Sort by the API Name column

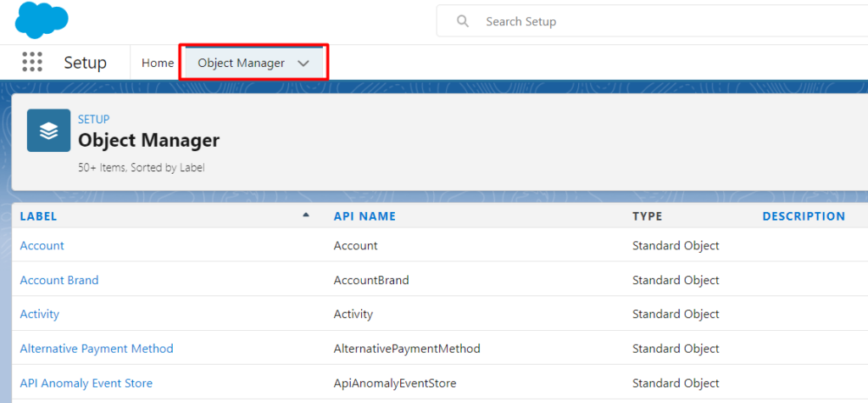364,216
